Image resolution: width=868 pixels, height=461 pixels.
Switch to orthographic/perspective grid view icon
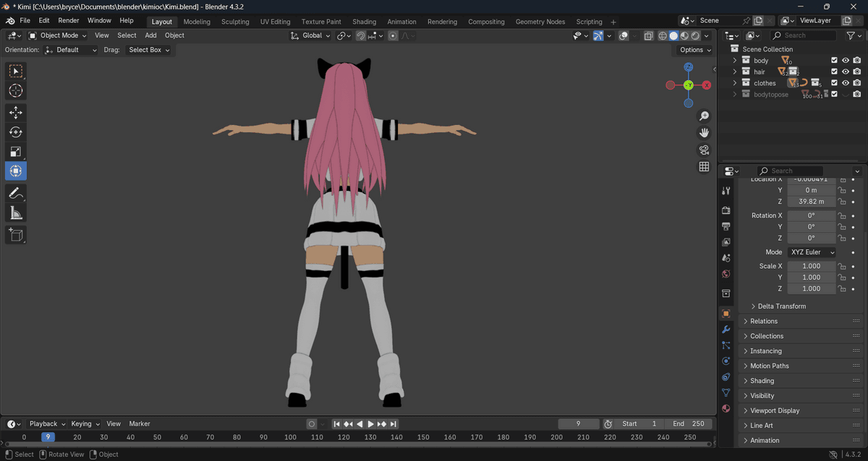(704, 167)
